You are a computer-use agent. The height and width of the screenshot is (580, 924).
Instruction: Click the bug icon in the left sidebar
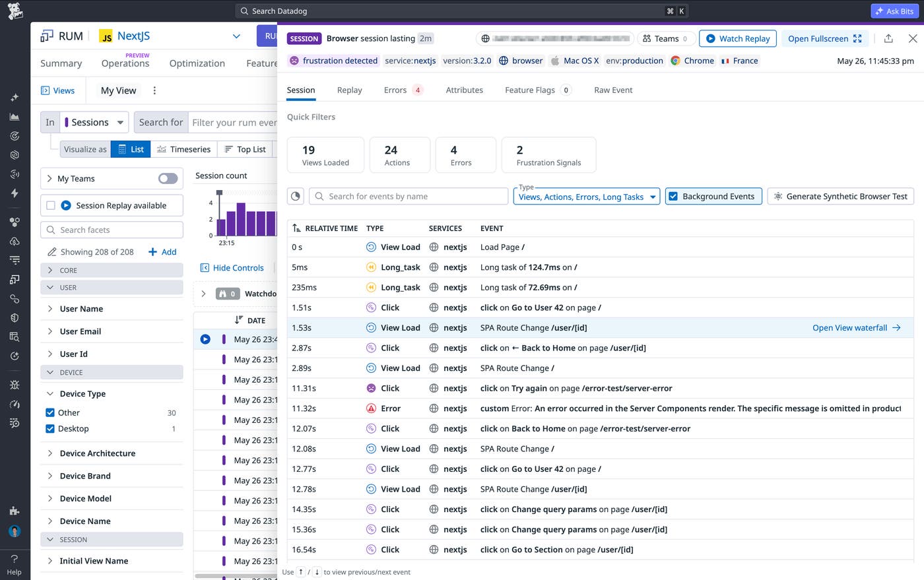[x=15, y=385]
